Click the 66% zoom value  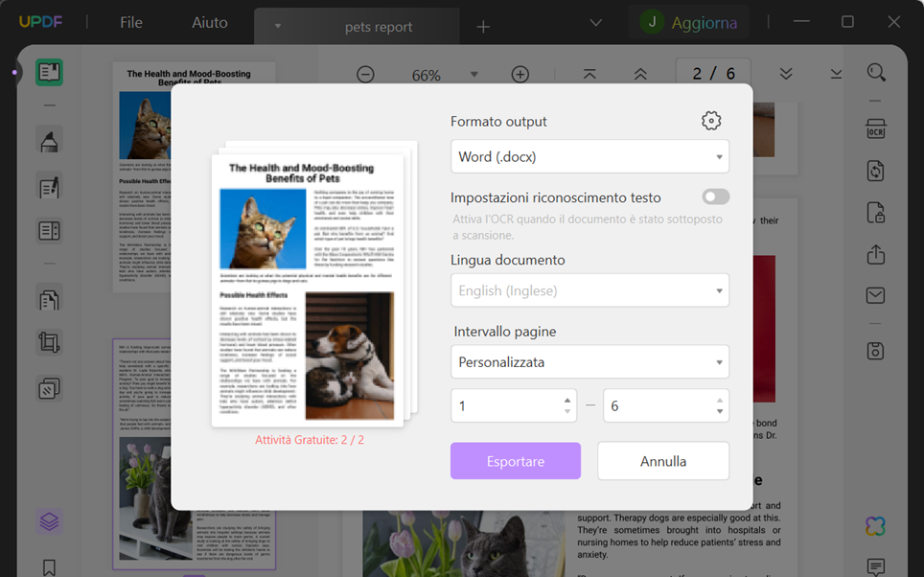[426, 76]
